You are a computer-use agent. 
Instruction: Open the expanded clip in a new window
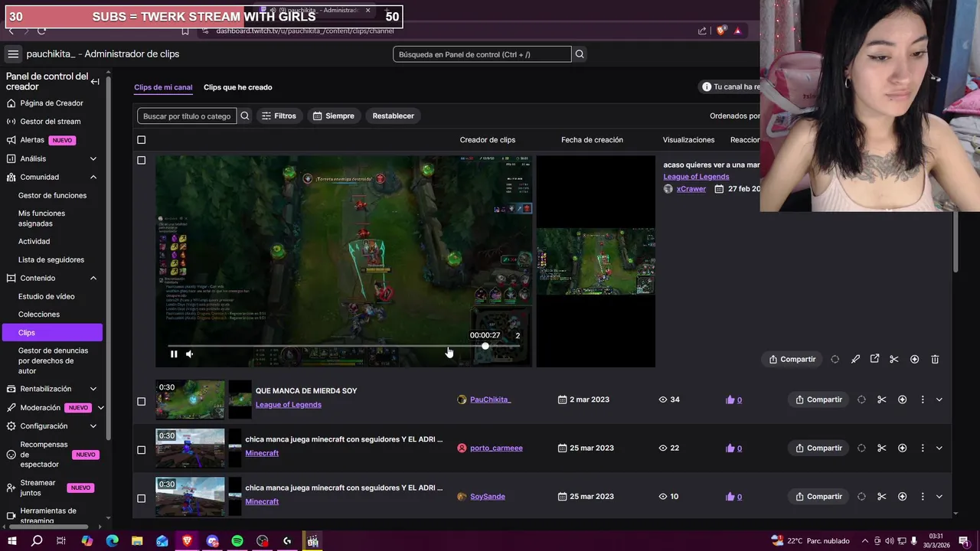tap(874, 359)
